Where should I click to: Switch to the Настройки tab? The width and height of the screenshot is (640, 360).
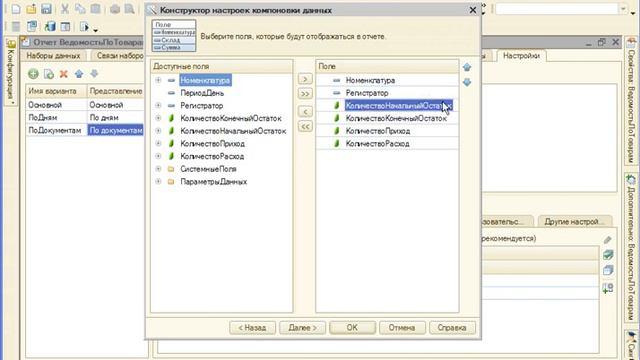pyautogui.click(x=521, y=56)
